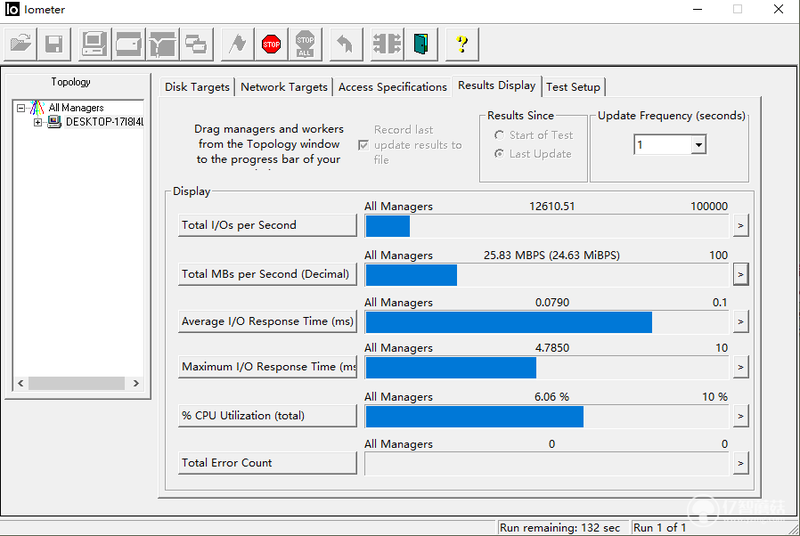The height and width of the screenshot is (536, 800).
Task: Click the Total I/Os per Second progress bar
Action: click(x=546, y=226)
